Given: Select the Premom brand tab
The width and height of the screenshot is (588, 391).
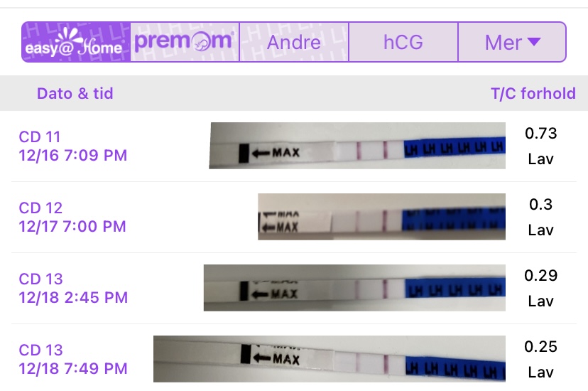Looking at the screenshot, I should [x=185, y=42].
